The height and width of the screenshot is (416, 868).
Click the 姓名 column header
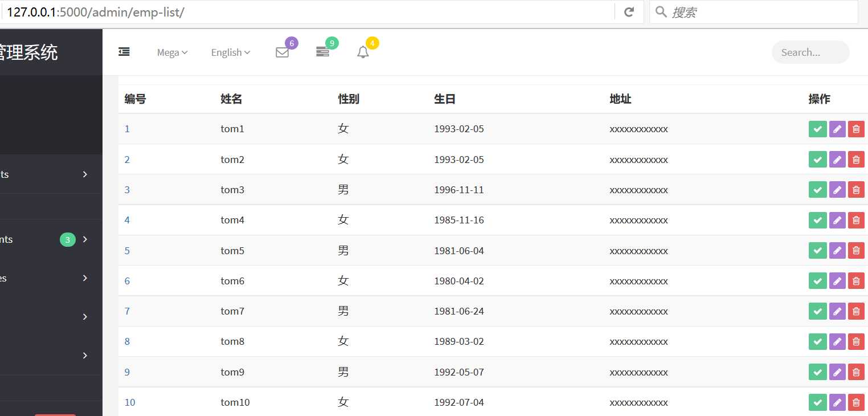[x=231, y=99]
